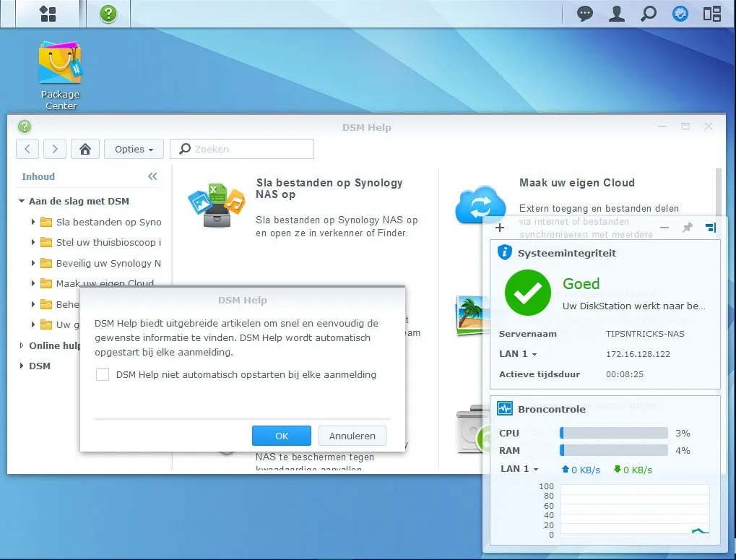Open the notifications speech bubble icon
Screen dimensions: 736x560
click(x=585, y=14)
